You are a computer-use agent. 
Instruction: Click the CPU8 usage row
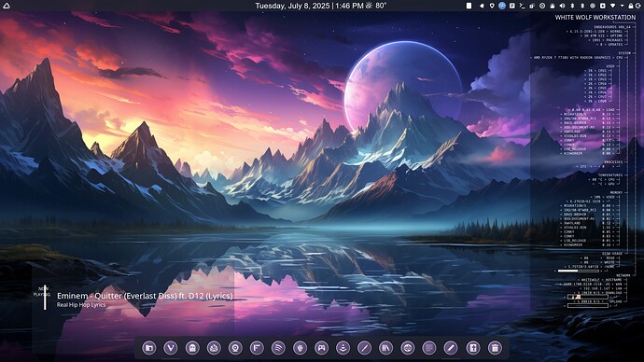[x=595, y=101]
